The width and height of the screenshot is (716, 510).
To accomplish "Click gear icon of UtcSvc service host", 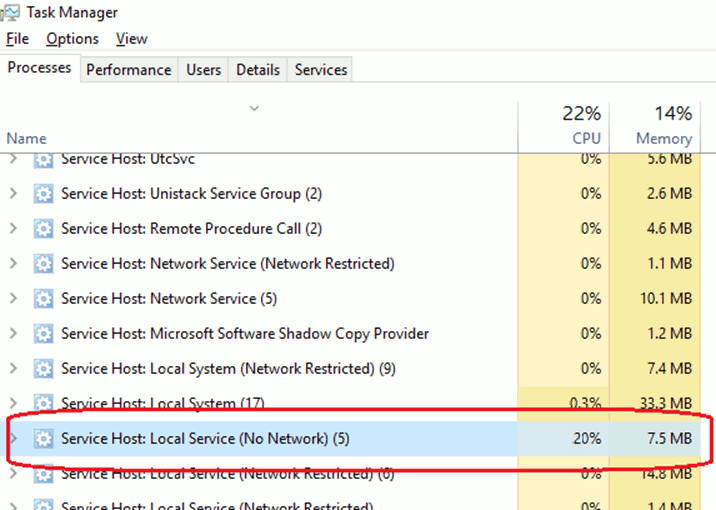I will tap(43, 161).
